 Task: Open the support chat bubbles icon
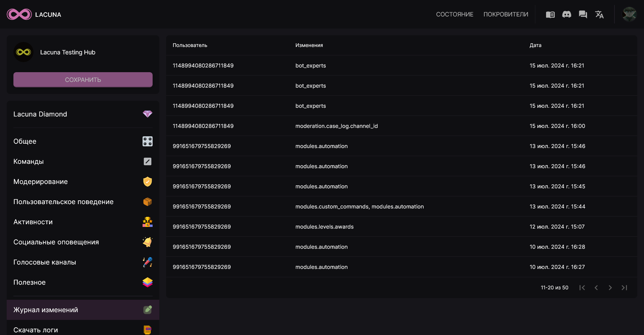coord(583,14)
